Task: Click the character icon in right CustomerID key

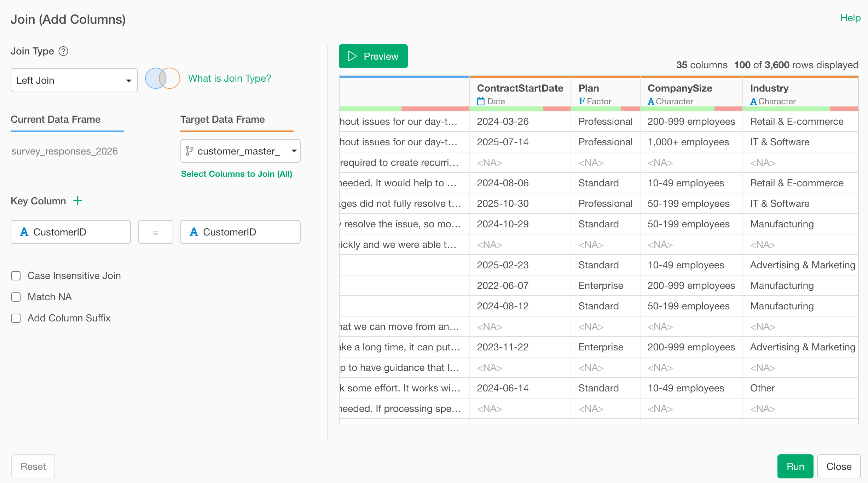Action: click(x=194, y=232)
